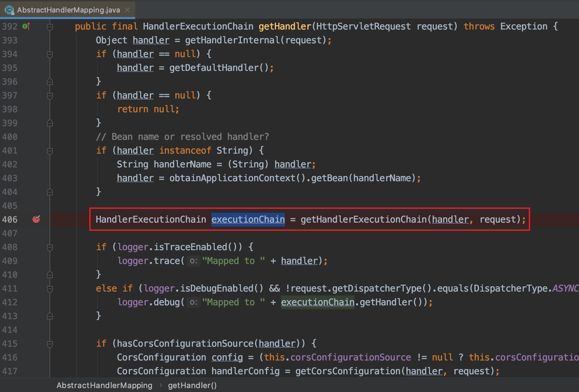Click line number 417 in the gutter
Screen dimensions: 579x392
10,371
